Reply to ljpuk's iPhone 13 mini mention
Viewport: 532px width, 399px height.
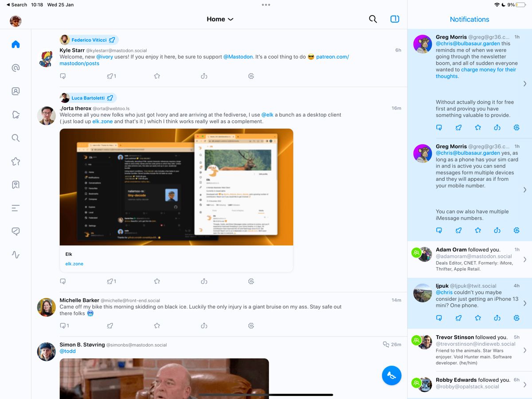(439, 318)
